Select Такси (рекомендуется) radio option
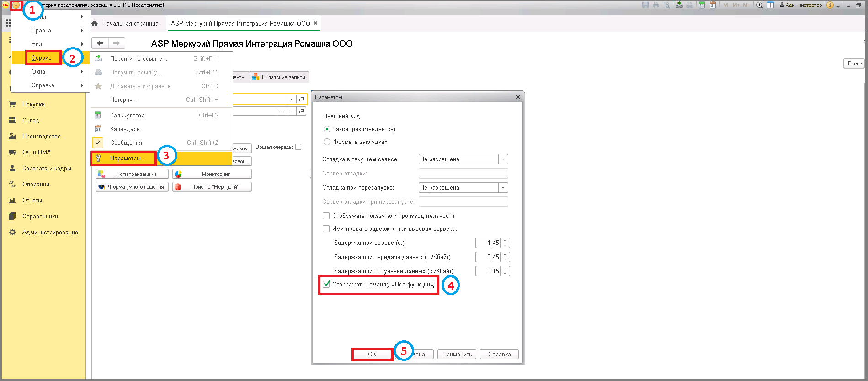 tap(327, 129)
